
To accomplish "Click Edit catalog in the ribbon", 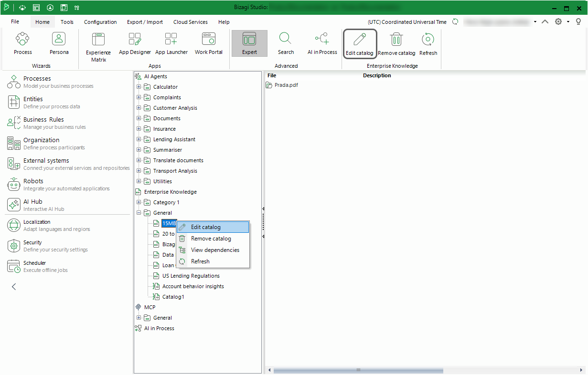I will (x=360, y=44).
